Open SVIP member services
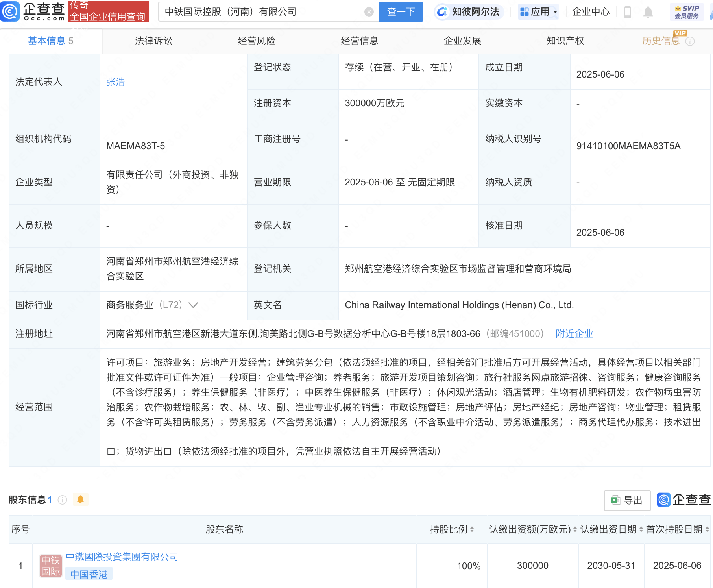 coord(687,12)
